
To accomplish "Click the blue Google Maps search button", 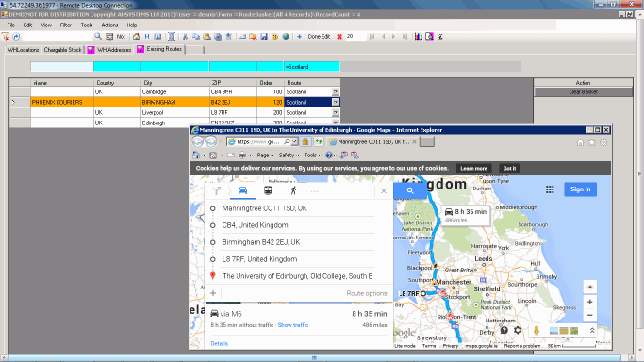I will 410,190.
